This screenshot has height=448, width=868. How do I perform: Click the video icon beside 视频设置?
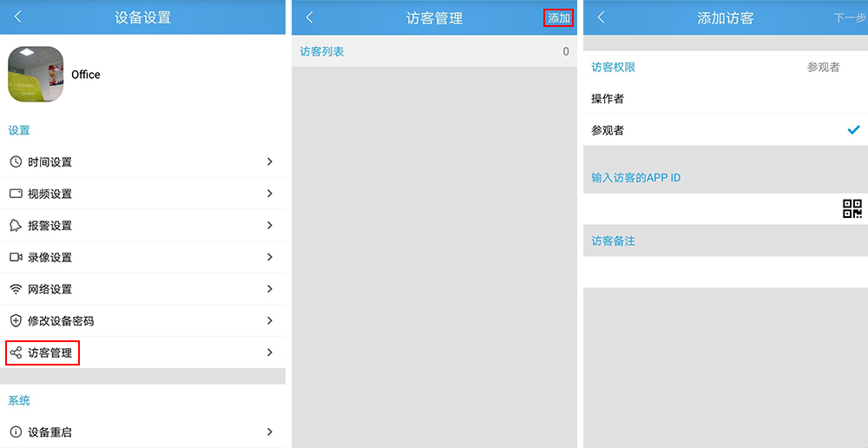pos(16,194)
